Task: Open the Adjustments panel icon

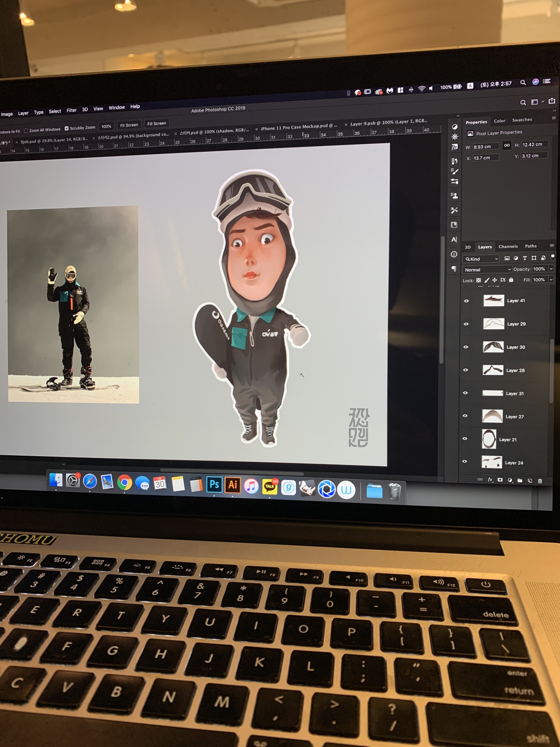Action: click(455, 127)
